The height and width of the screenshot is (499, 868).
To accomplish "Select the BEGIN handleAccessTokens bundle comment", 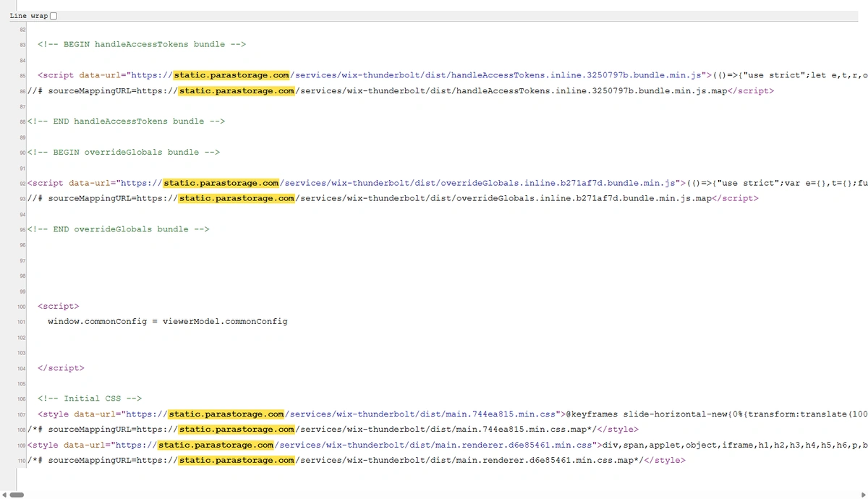I will click(142, 44).
